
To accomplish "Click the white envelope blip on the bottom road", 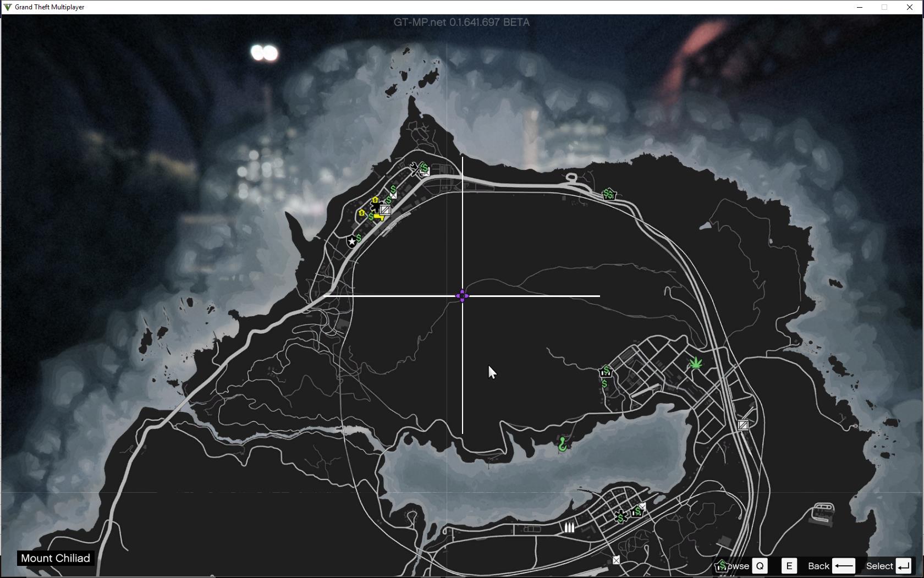I will pos(616,560).
